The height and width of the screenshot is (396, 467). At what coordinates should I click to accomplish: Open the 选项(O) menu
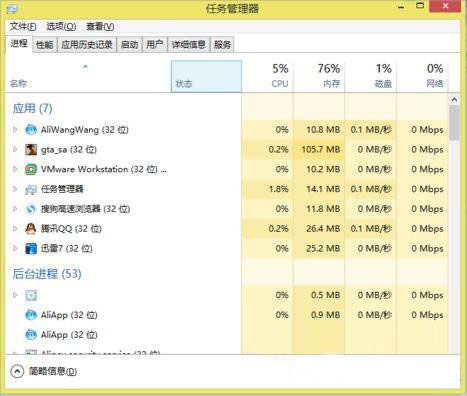coord(61,26)
